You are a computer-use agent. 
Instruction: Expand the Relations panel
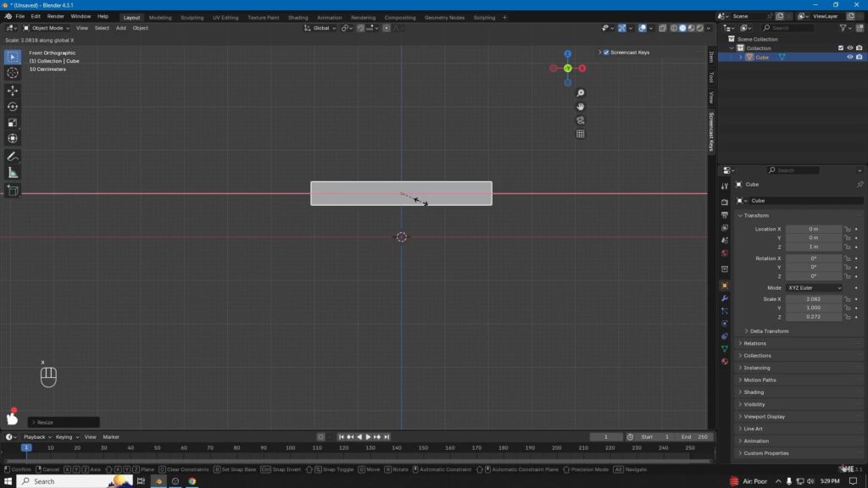pyautogui.click(x=754, y=343)
